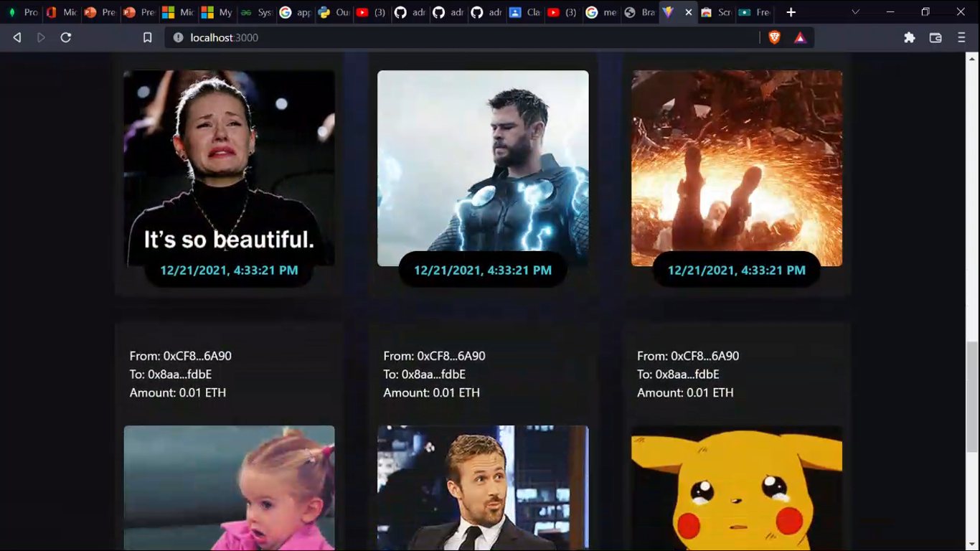Switch to the 'Scr' web store tab

click(x=716, y=12)
